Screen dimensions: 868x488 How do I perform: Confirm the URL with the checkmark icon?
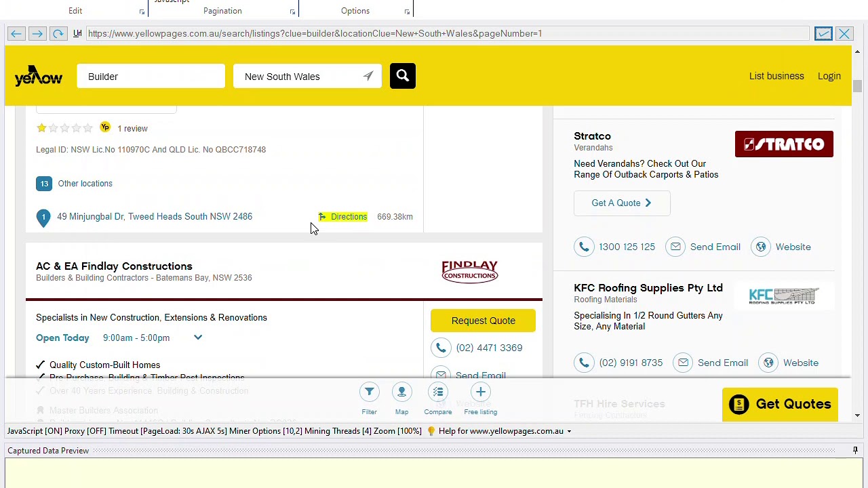point(823,34)
